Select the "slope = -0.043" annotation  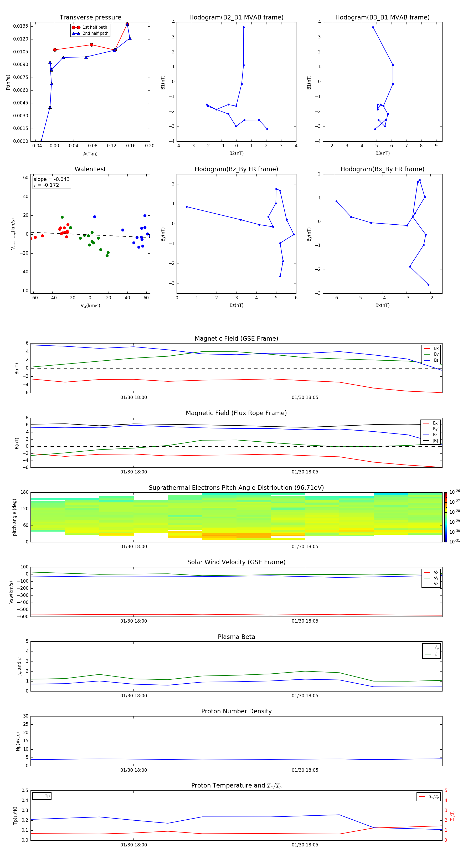52,179
